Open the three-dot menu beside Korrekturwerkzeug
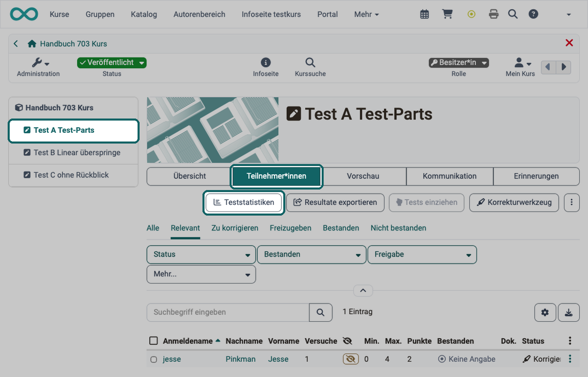This screenshot has height=377, width=588. [x=572, y=202]
